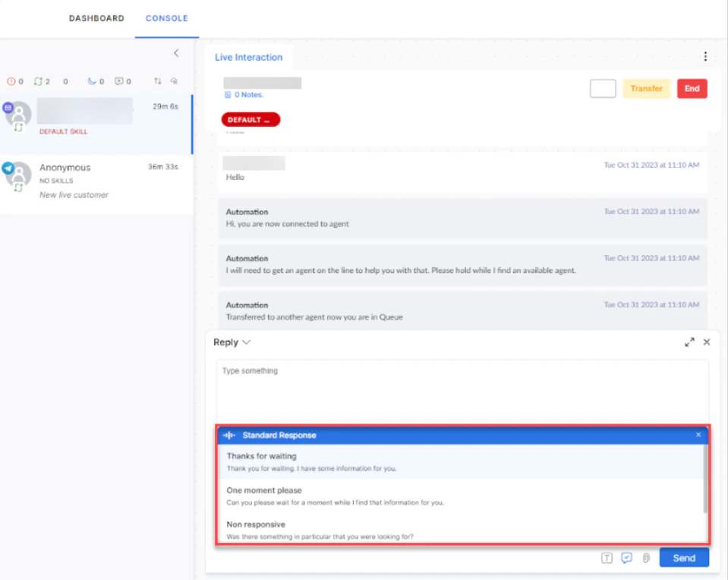Expand the reply editor to fullscreen

pos(689,342)
